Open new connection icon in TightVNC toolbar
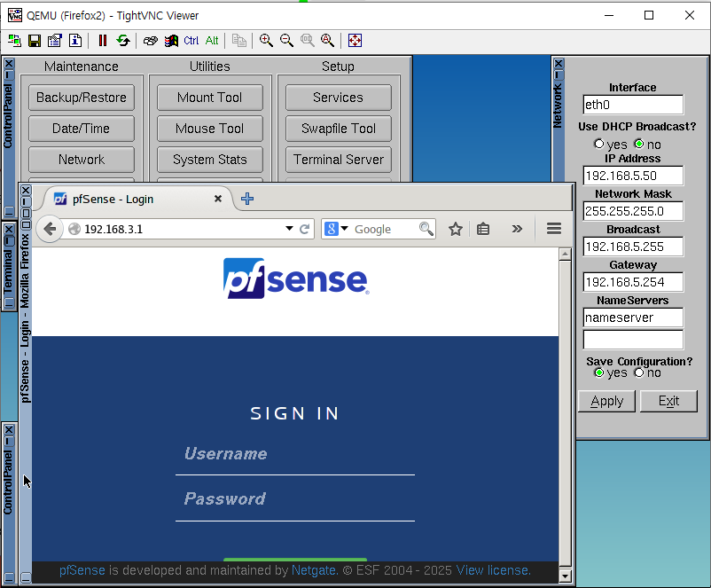 tap(14, 41)
